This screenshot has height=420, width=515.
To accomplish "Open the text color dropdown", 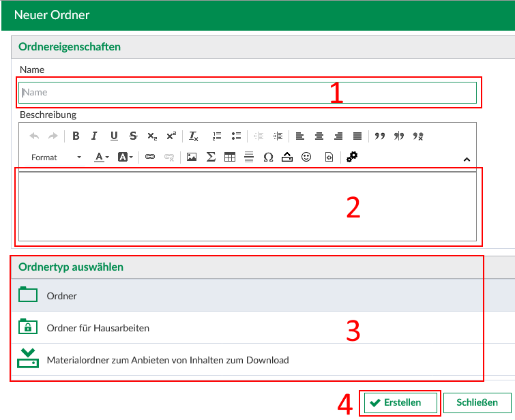I will (102, 157).
